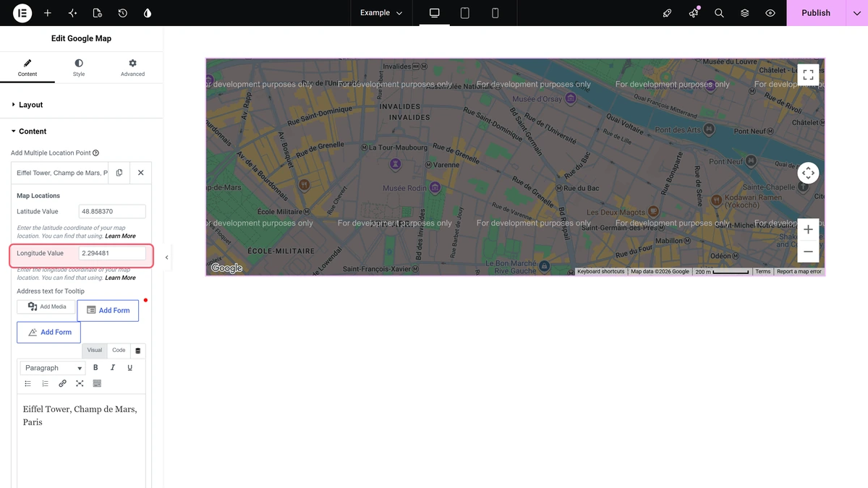
Task: Click the Publish button
Action: [816, 13]
